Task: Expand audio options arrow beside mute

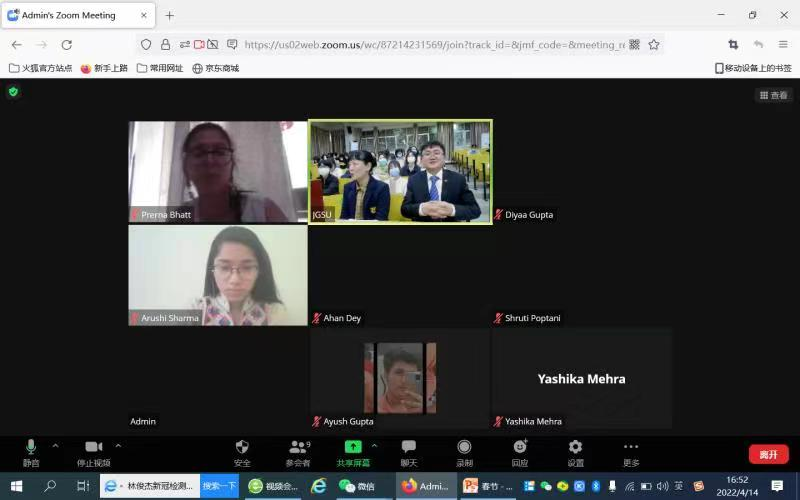Action: [x=55, y=445]
